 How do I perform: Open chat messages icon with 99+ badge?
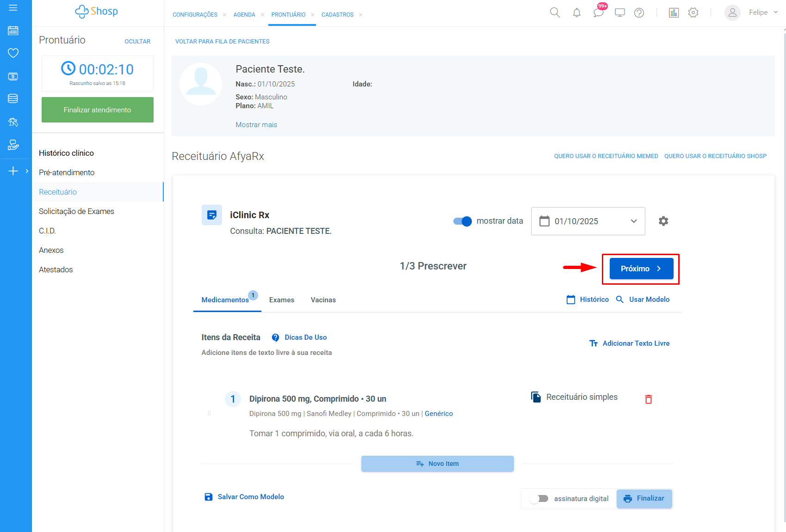pyautogui.click(x=599, y=12)
